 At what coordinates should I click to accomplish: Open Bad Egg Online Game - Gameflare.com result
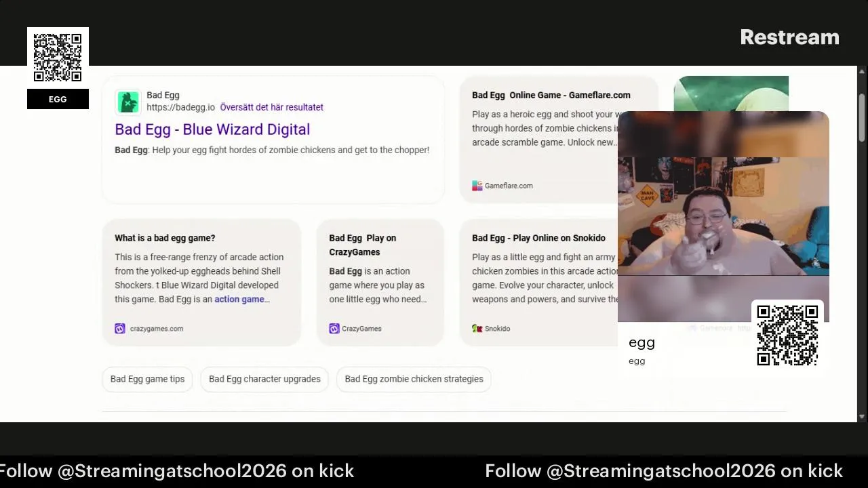pyautogui.click(x=551, y=96)
